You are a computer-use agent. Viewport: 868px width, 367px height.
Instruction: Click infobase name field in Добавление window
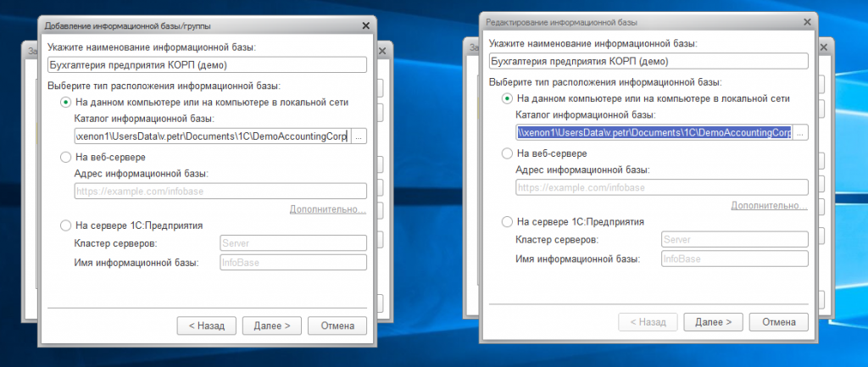[208, 64]
